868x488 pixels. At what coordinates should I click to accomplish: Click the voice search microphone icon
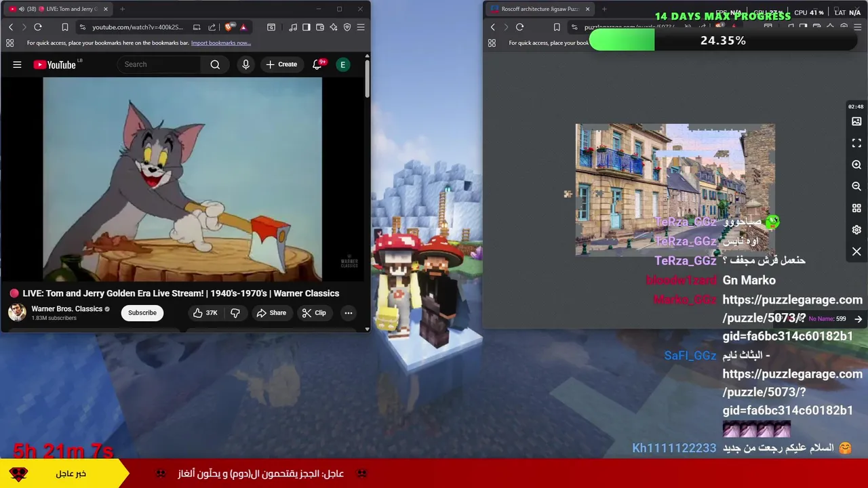245,64
